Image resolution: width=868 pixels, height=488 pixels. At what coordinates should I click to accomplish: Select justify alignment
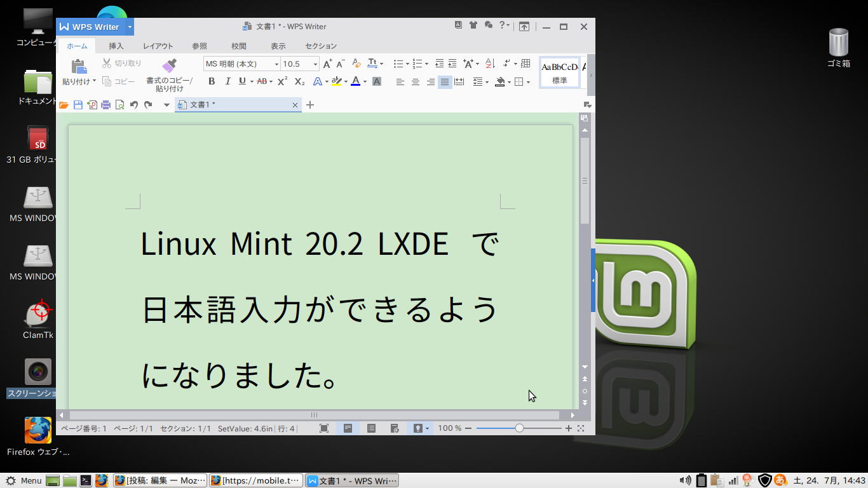tap(445, 81)
